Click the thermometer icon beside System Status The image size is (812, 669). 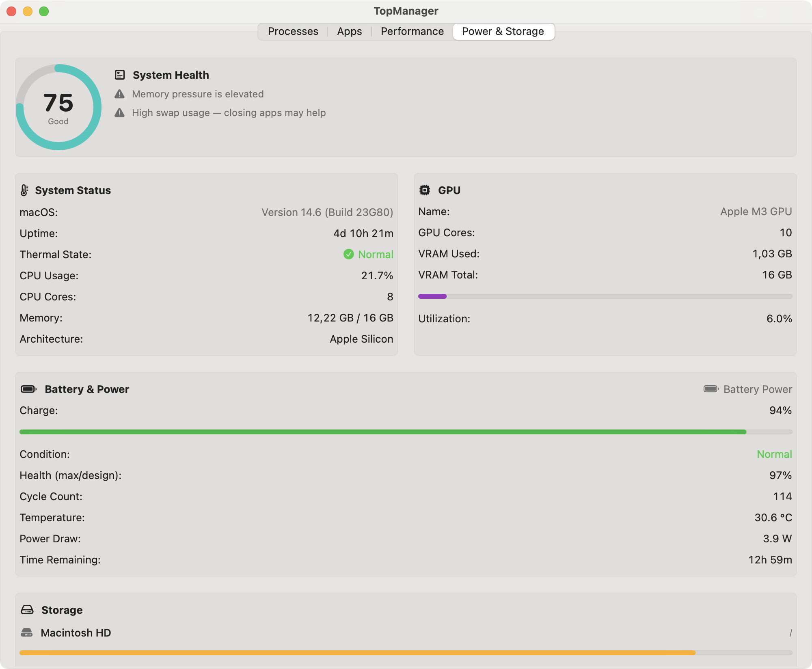pos(24,190)
